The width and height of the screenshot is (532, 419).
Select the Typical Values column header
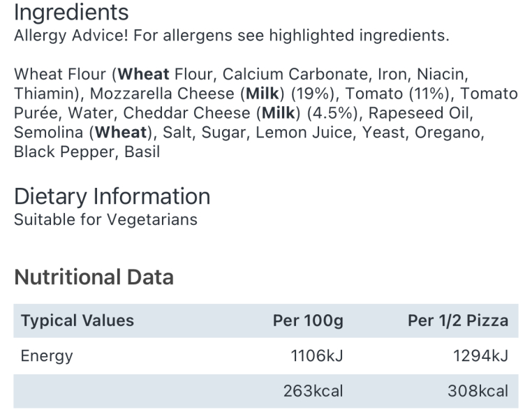point(77,321)
